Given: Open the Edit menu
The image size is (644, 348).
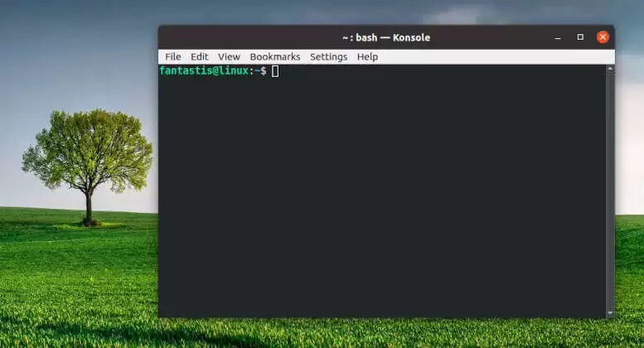Looking at the screenshot, I should pyautogui.click(x=200, y=56).
